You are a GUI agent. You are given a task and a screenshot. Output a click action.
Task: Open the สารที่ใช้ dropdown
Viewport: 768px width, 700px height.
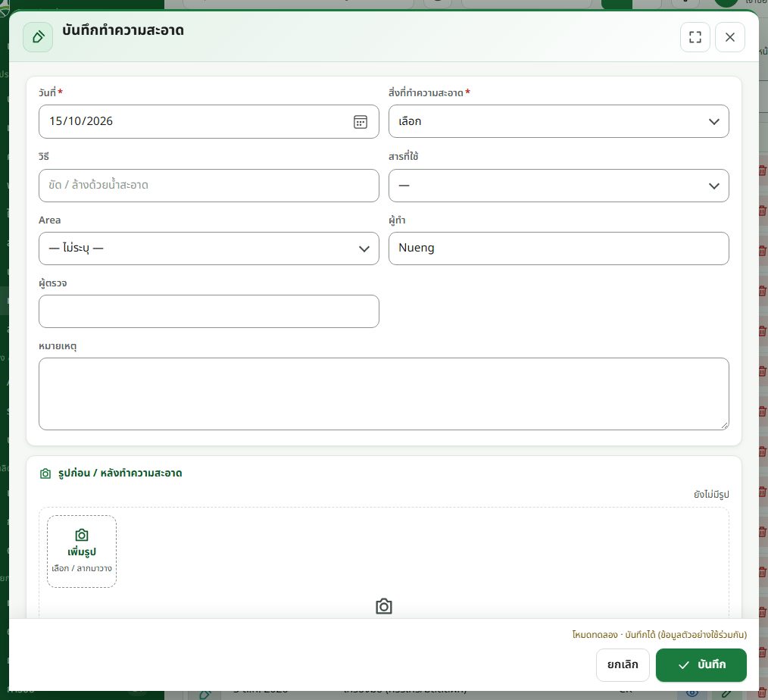point(558,186)
